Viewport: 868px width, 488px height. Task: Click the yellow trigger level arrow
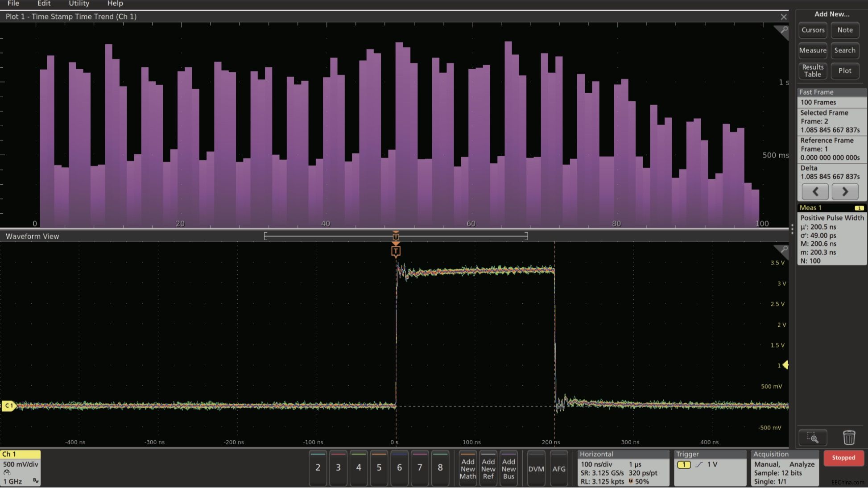click(785, 365)
